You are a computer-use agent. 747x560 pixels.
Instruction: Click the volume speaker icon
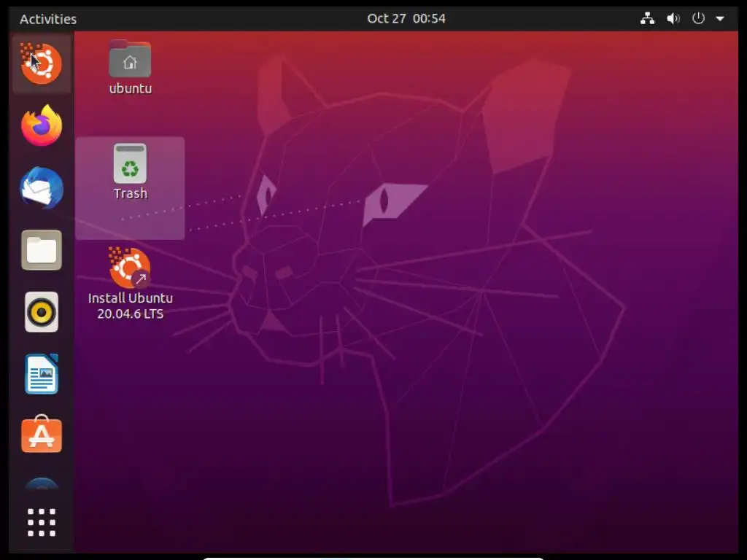tap(673, 18)
